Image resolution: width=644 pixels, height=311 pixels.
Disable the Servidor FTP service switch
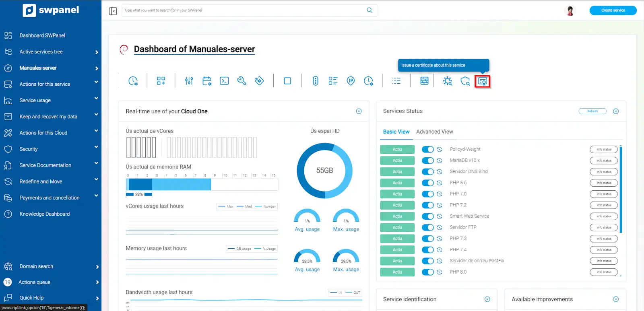[x=427, y=227]
